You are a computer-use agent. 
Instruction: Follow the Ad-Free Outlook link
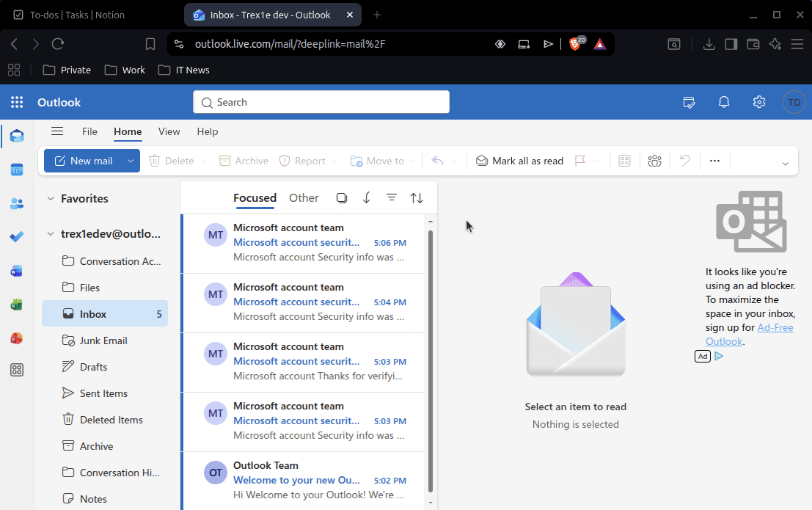click(x=750, y=335)
